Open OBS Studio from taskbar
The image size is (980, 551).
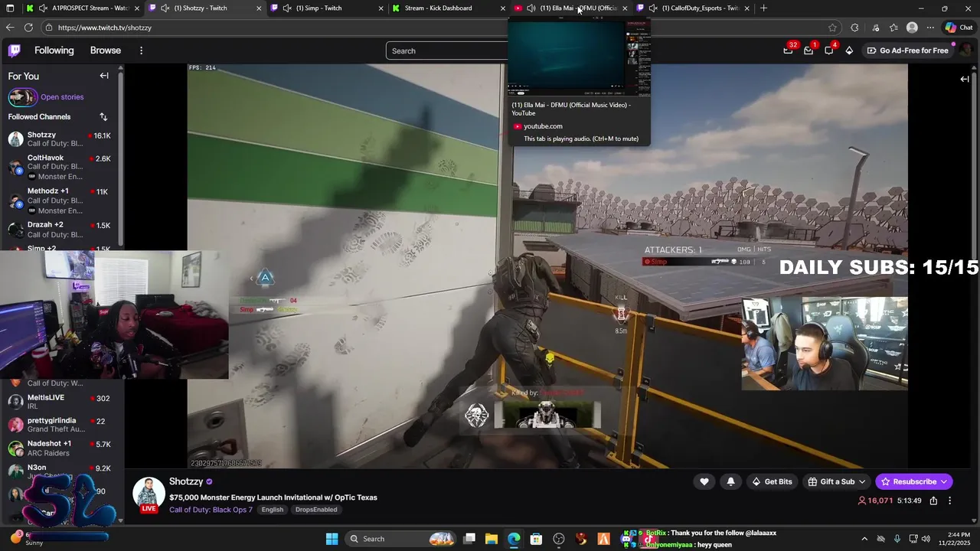click(559, 539)
